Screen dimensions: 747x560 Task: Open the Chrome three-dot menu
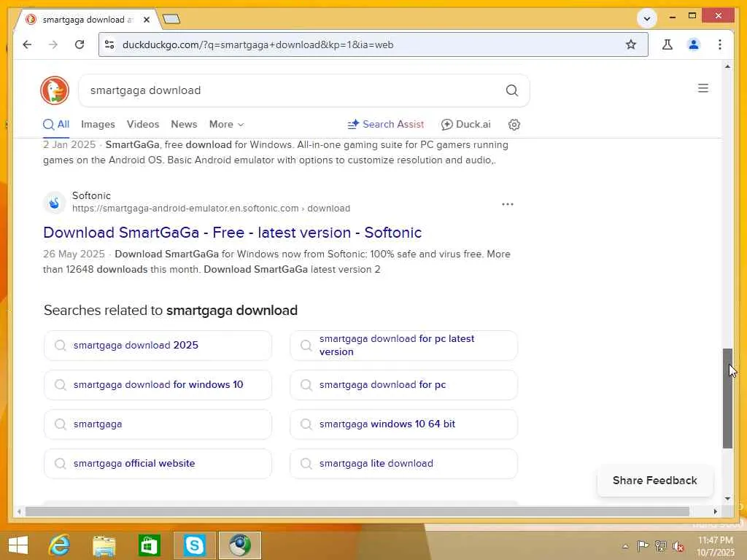pyautogui.click(x=720, y=44)
